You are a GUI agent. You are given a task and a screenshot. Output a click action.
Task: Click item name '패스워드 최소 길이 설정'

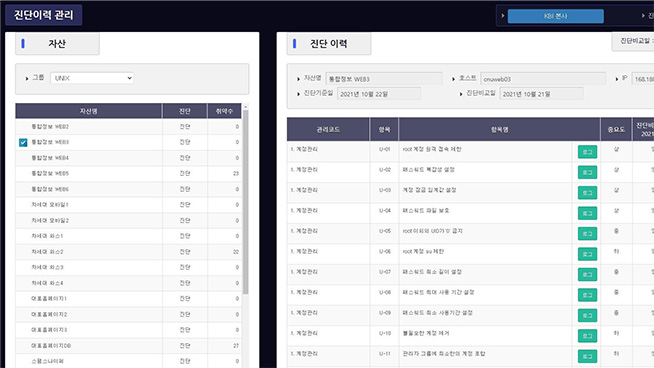[x=432, y=272]
